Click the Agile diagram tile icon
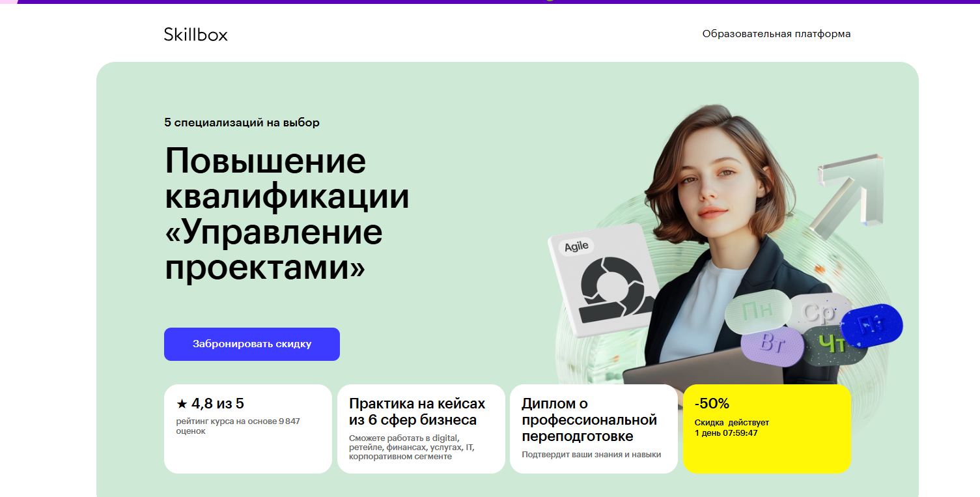The height and width of the screenshot is (497, 980). point(602,280)
